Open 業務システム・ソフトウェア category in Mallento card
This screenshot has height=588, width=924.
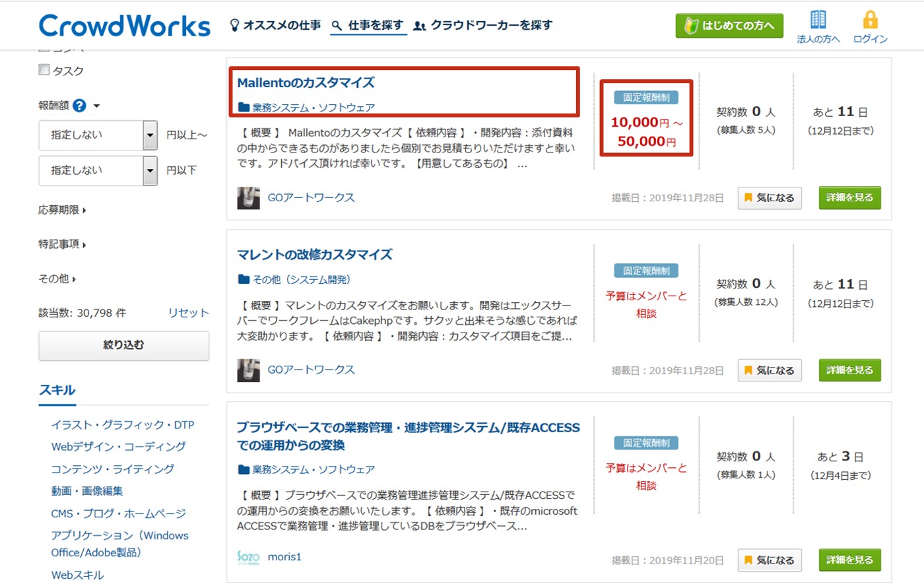313,108
